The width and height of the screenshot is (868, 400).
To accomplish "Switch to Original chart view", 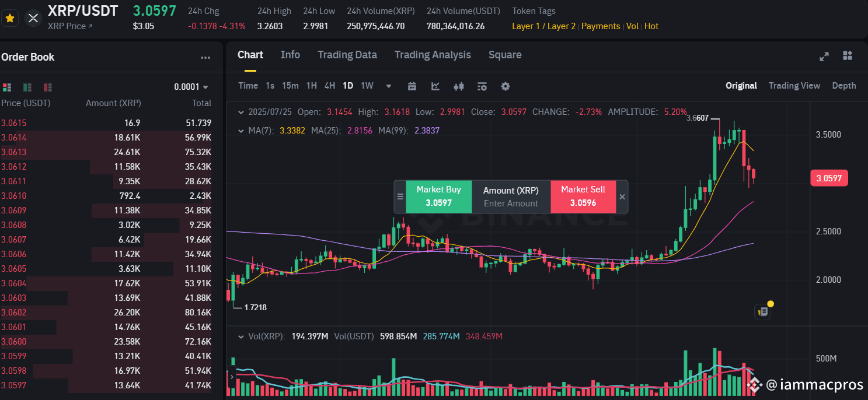I will [741, 86].
